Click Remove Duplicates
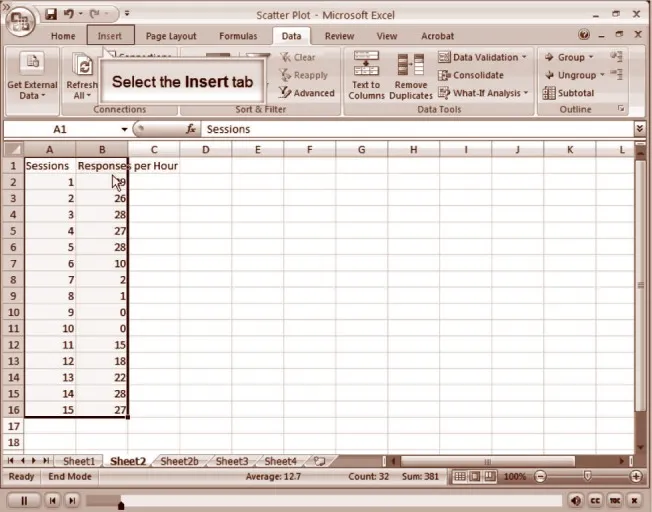This screenshot has height=512, width=652. coord(411,77)
